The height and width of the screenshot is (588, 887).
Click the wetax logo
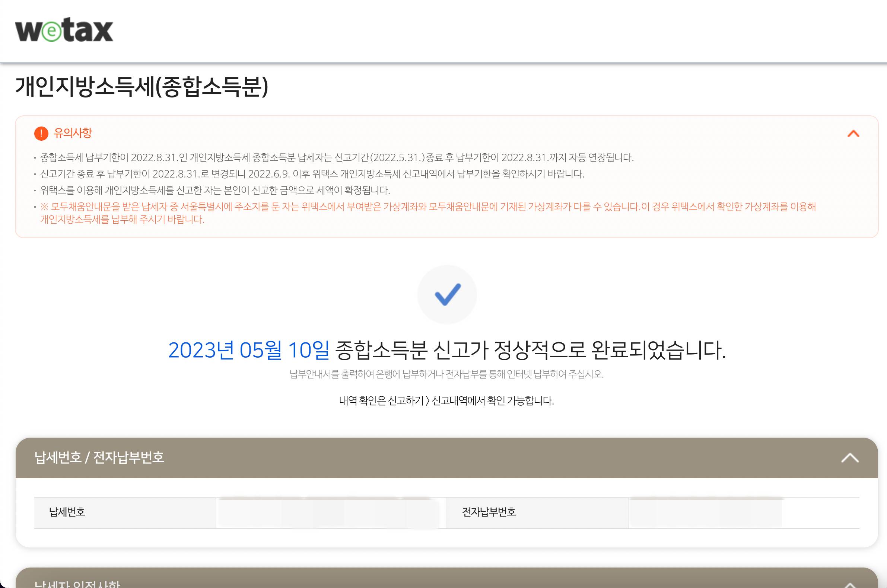tap(64, 30)
